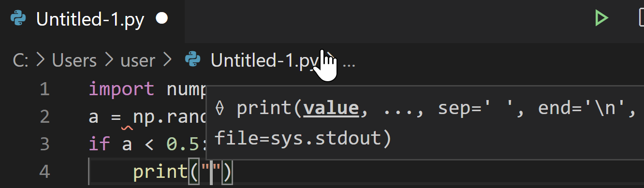Click line number 3 in the gutter
644x188 pixels.
(x=44, y=144)
